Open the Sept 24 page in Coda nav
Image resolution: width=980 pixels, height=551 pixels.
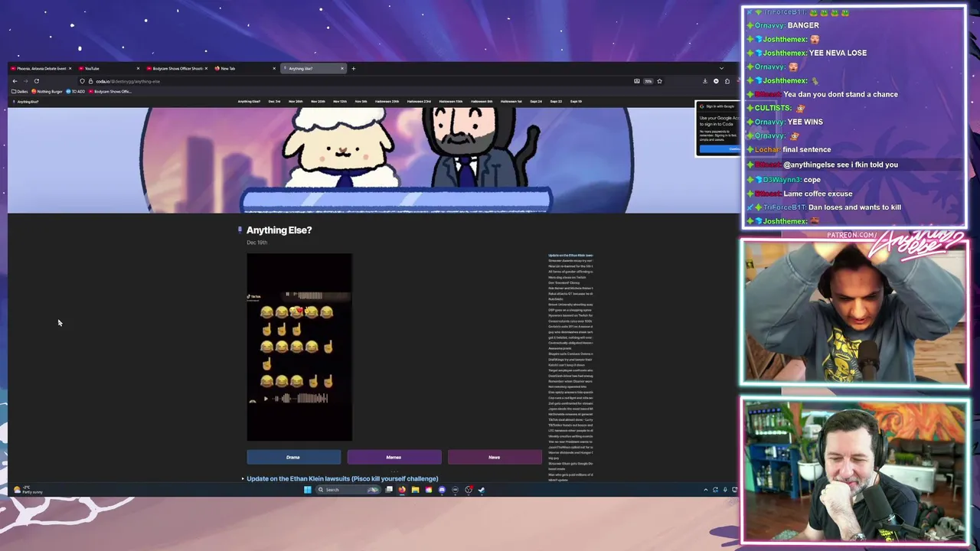click(x=536, y=102)
